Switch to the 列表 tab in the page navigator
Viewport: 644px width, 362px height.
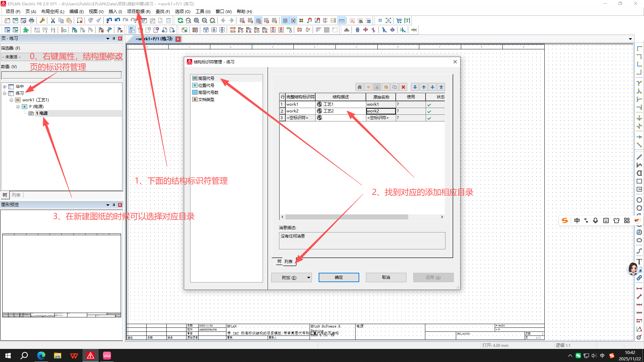pos(16,195)
